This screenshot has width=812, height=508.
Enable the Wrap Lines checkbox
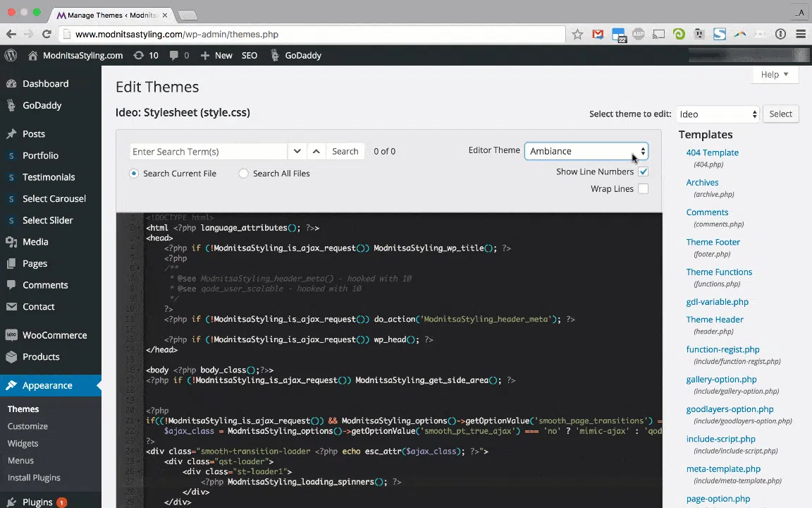coord(643,188)
